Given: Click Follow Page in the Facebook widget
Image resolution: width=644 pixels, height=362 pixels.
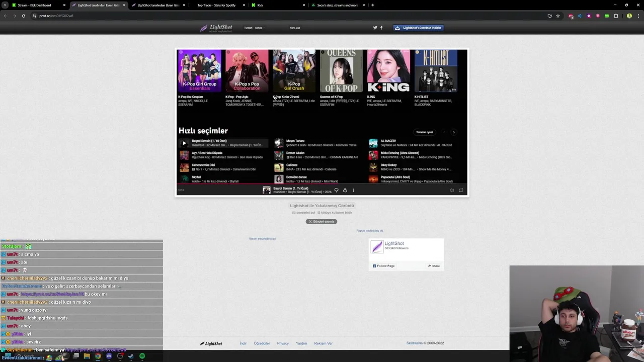Looking at the screenshot, I should click(384, 266).
